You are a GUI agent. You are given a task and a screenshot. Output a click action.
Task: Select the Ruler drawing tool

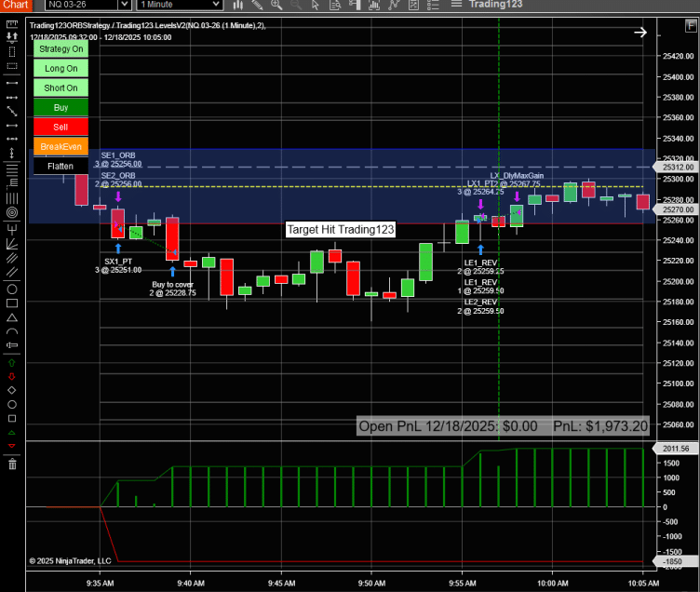click(x=12, y=23)
